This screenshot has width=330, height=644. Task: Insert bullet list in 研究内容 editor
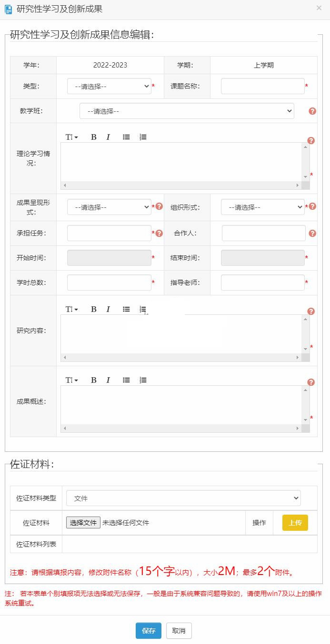click(126, 309)
